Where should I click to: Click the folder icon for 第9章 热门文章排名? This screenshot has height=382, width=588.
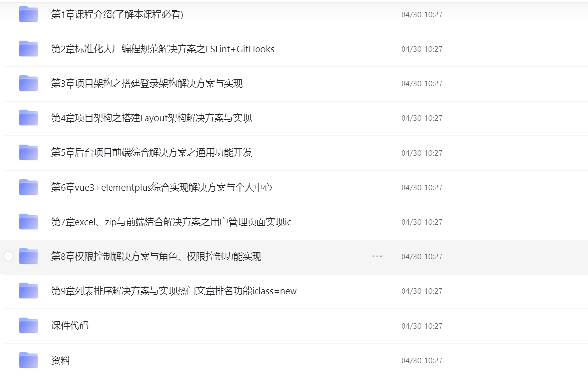click(29, 291)
